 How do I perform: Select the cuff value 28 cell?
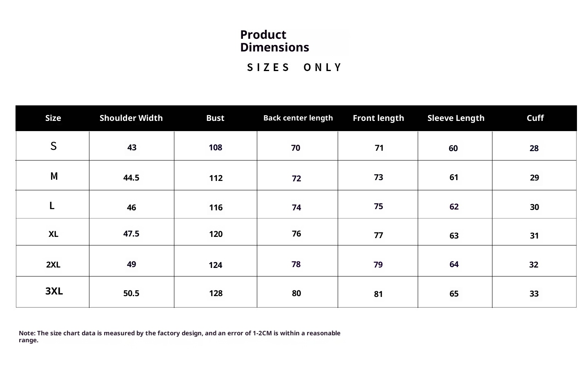pyautogui.click(x=534, y=148)
